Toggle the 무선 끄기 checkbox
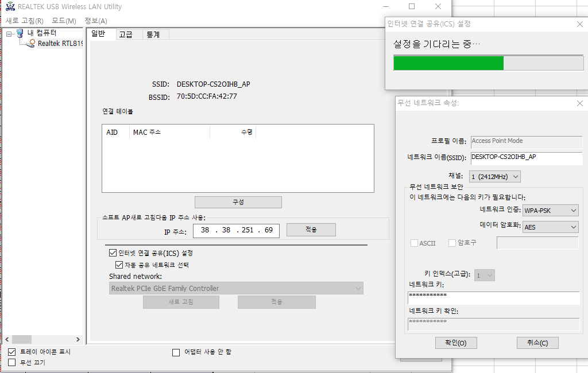Screen dimensions: 588x373 click(12, 363)
